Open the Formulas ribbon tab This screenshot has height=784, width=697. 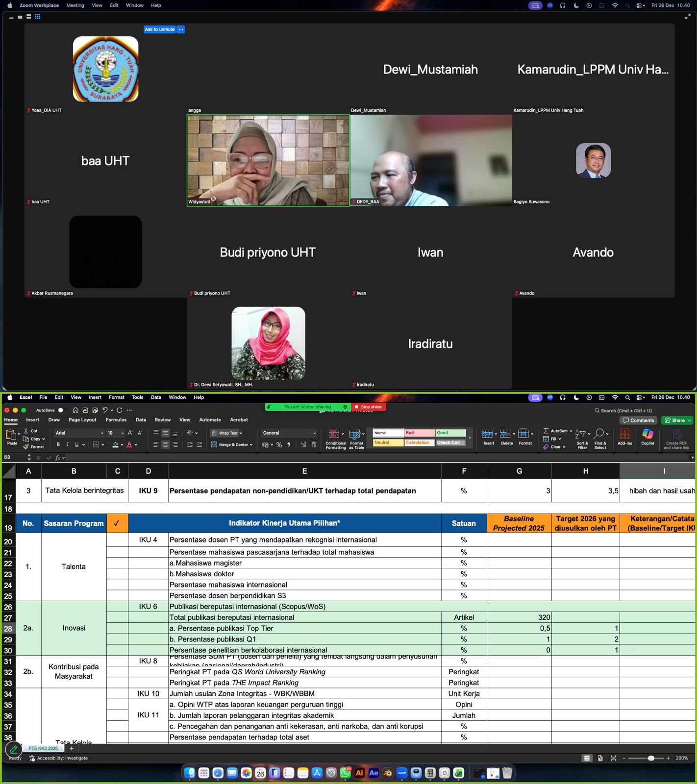click(x=116, y=420)
